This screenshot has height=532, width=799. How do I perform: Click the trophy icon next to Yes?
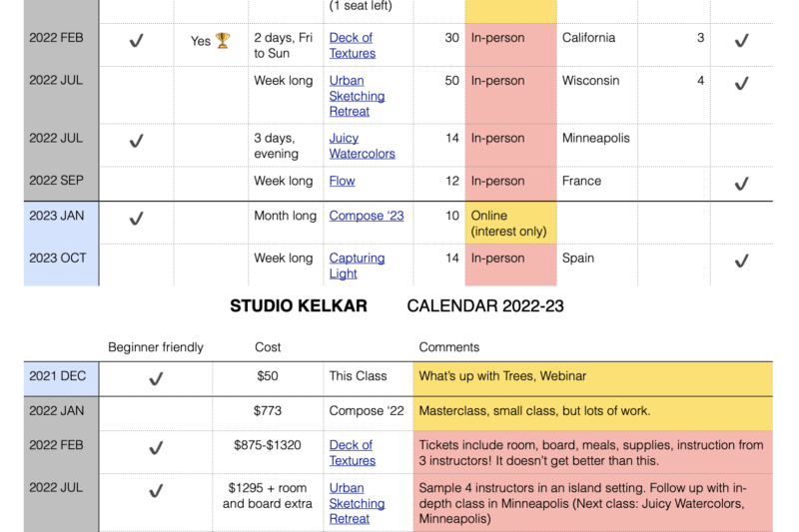click(223, 40)
